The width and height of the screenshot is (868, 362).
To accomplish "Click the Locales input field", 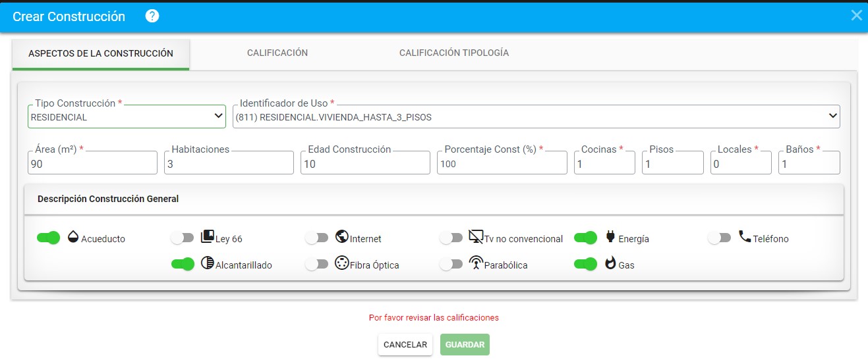I will pyautogui.click(x=741, y=163).
